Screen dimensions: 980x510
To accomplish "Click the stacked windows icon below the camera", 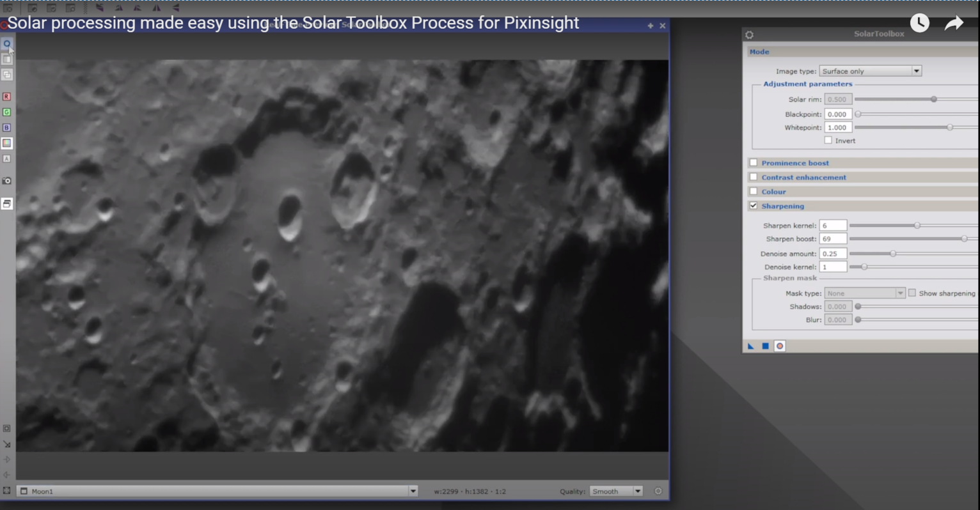I will (x=7, y=203).
